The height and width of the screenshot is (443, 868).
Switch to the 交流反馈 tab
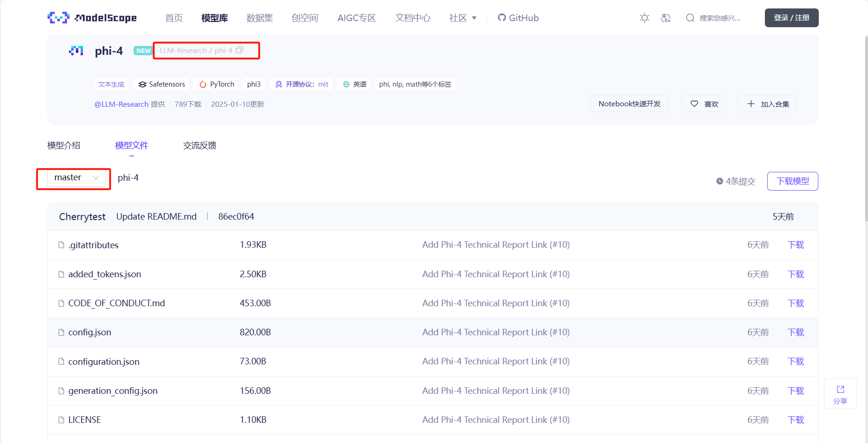click(200, 146)
